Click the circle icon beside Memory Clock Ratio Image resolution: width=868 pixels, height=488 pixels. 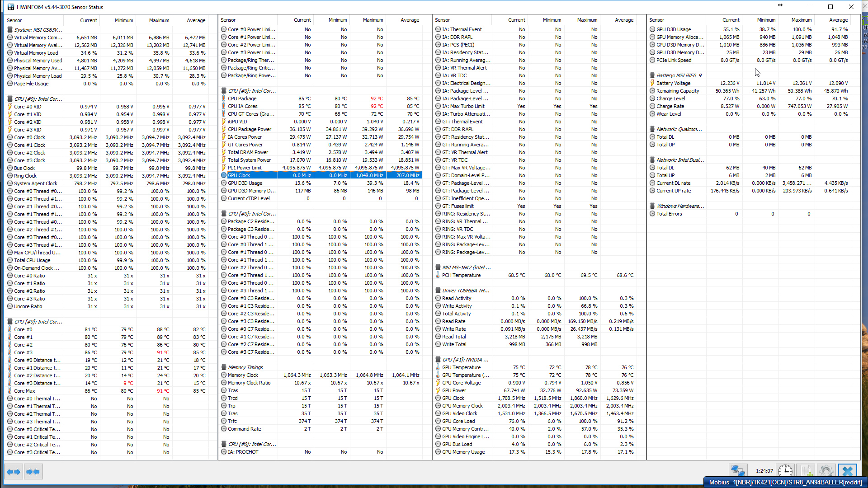(x=224, y=383)
